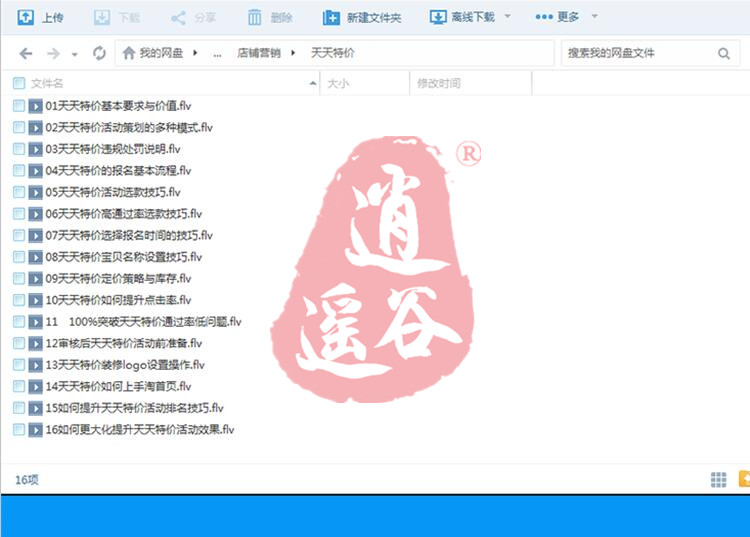Toggle the select-all checkbox beside 文件名
The height and width of the screenshot is (537, 750).
19,84
